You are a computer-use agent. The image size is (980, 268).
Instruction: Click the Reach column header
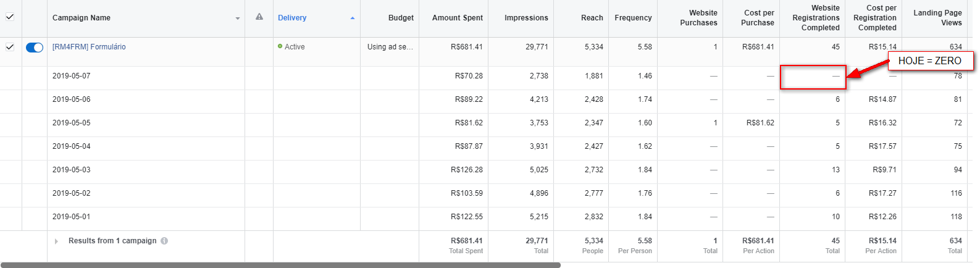[x=592, y=18]
